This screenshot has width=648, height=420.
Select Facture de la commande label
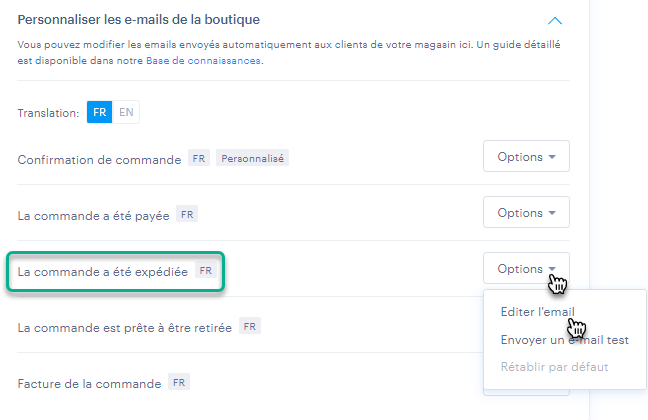coord(89,384)
